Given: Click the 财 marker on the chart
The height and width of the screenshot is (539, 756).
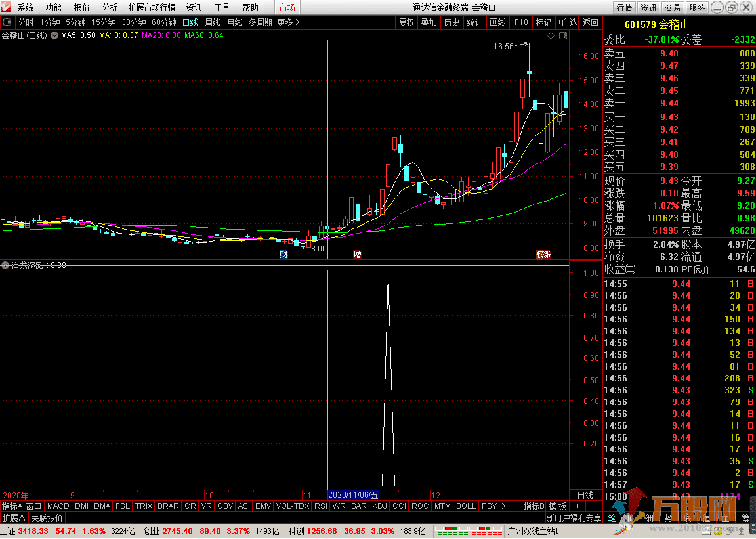Looking at the screenshot, I should coord(283,255).
